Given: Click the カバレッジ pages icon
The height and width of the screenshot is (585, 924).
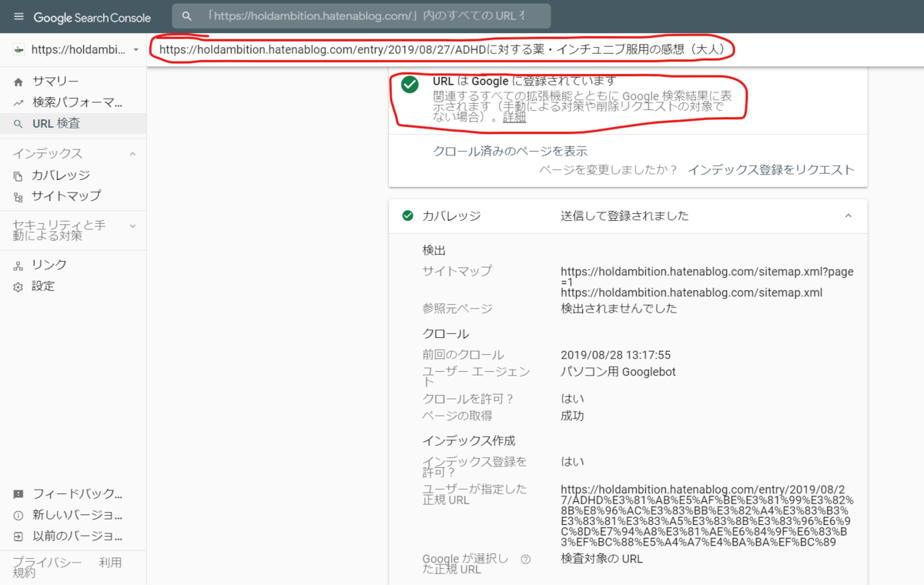Looking at the screenshot, I should click(x=18, y=175).
